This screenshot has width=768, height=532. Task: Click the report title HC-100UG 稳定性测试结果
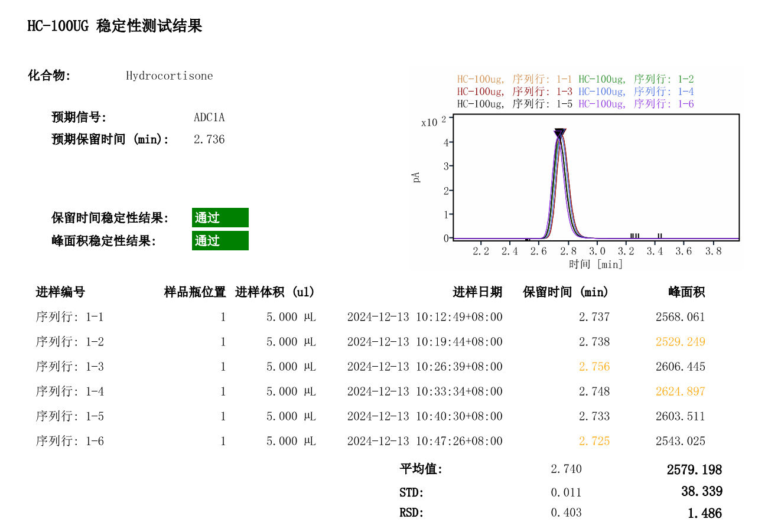pos(115,26)
